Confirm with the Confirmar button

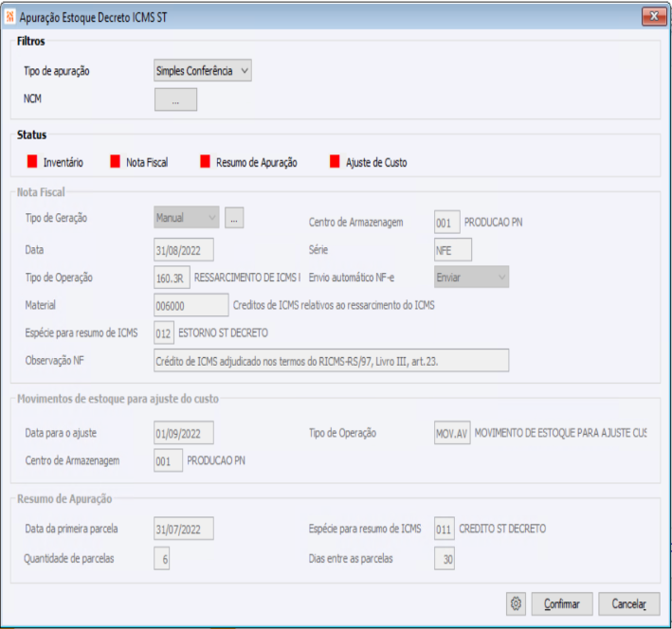[562, 603]
